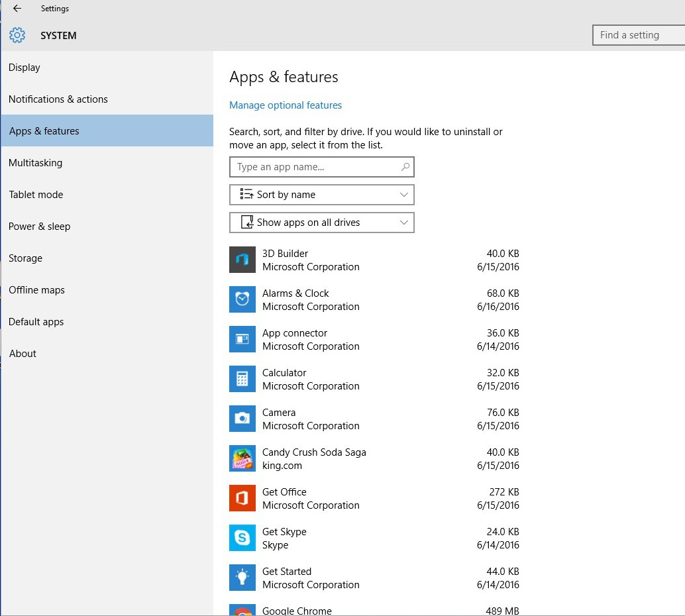
Task: Go to Offline maps
Action: 107,290
